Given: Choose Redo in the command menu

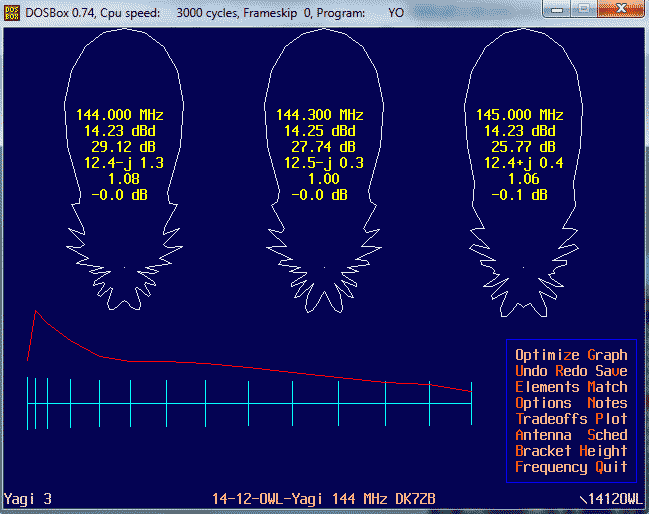Looking at the screenshot, I should [x=571, y=371].
